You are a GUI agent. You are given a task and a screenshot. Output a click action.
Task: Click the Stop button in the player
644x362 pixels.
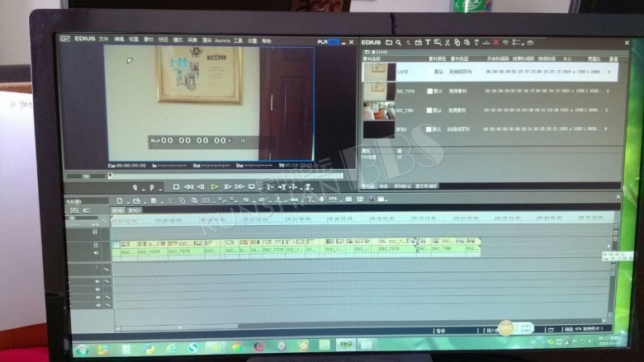click(178, 187)
